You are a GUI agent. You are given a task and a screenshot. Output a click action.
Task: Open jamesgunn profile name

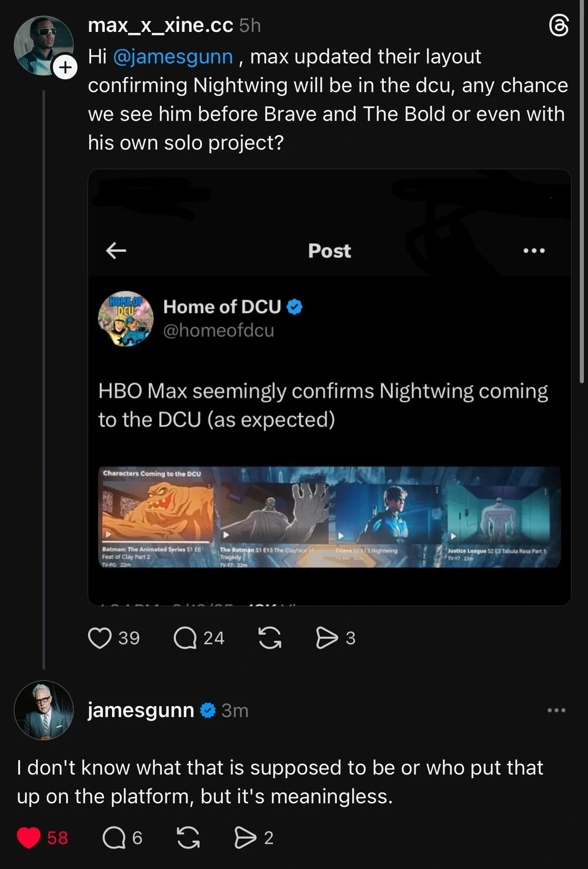click(141, 710)
